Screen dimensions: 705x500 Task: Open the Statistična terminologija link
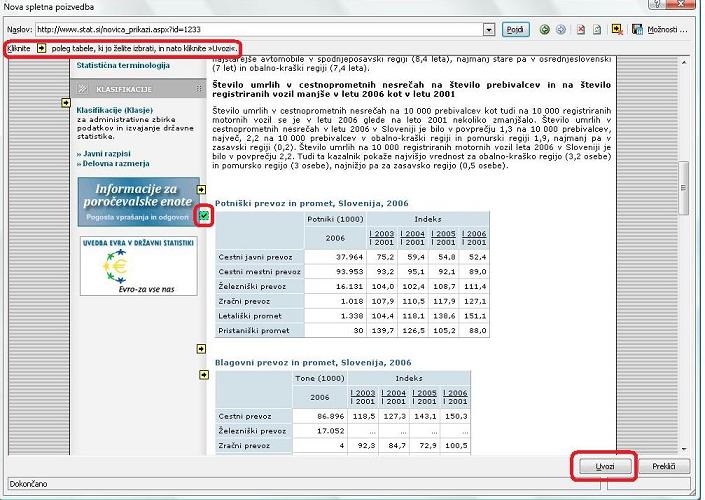[x=124, y=66]
